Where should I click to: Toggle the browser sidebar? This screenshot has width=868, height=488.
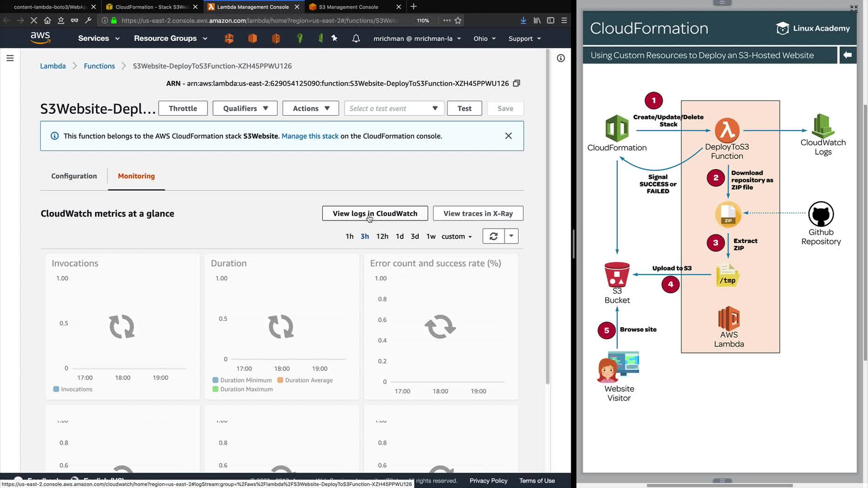pyautogui.click(x=550, y=20)
